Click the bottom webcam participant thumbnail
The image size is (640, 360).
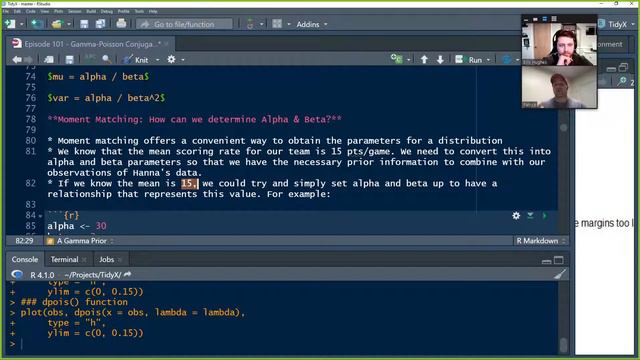click(x=559, y=87)
